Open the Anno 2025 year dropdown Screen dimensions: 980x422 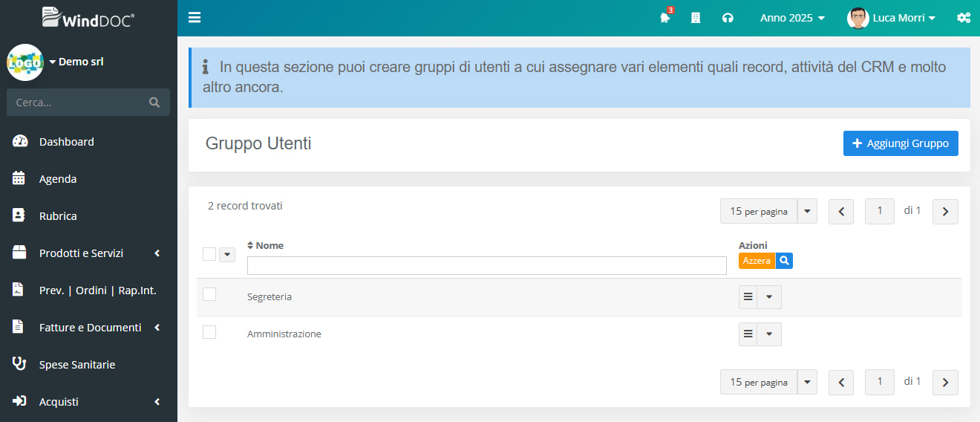(x=792, y=18)
